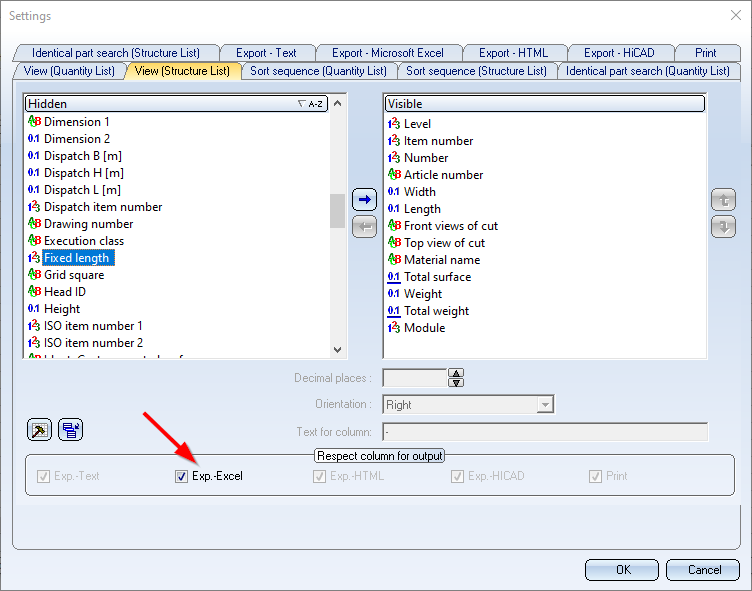Click the decimal icon beside Width
752x591 pixels.
(x=394, y=191)
